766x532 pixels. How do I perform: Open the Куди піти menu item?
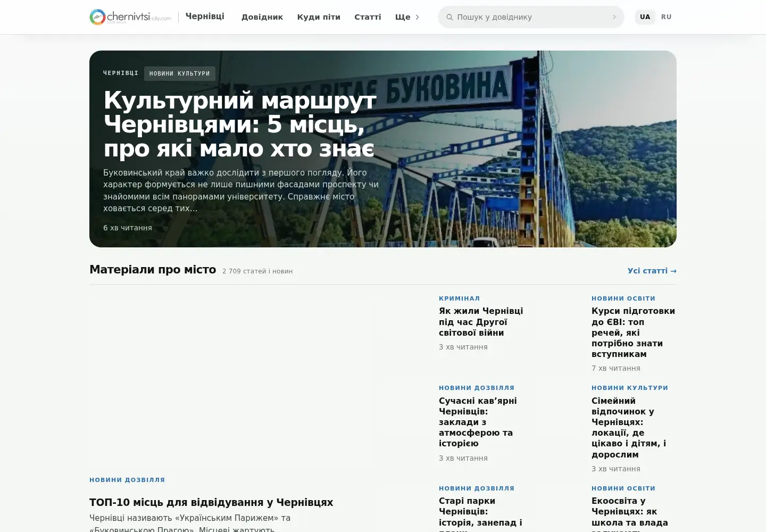(x=319, y=17)
